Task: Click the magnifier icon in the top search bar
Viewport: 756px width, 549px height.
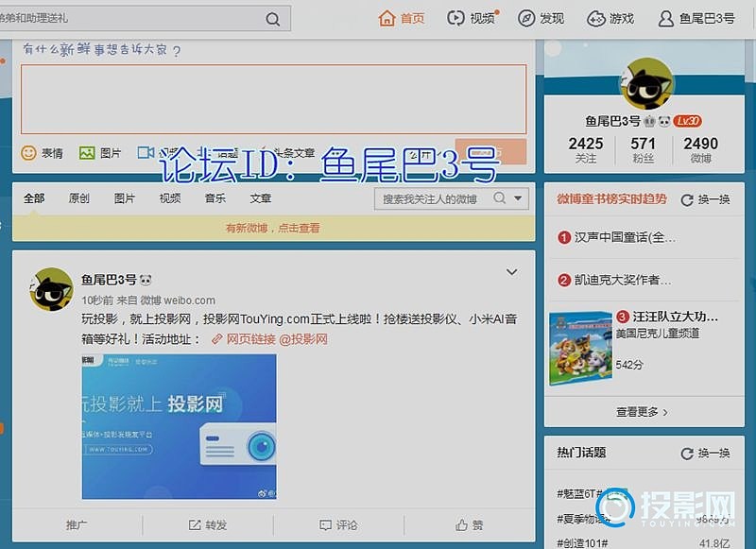Action: click(x=272, y=19)
